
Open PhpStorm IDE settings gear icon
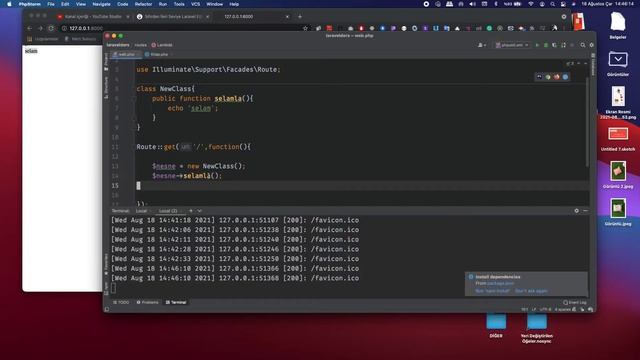coord(591,45)
